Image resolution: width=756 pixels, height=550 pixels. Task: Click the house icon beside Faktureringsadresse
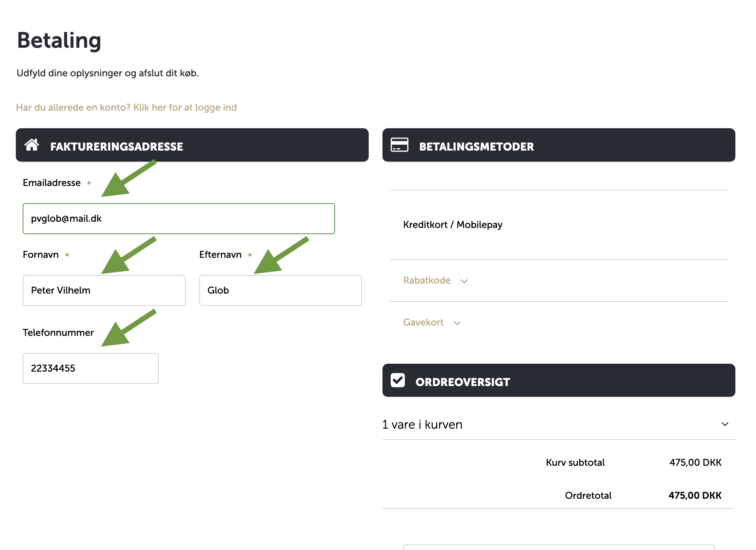(32, 145)
